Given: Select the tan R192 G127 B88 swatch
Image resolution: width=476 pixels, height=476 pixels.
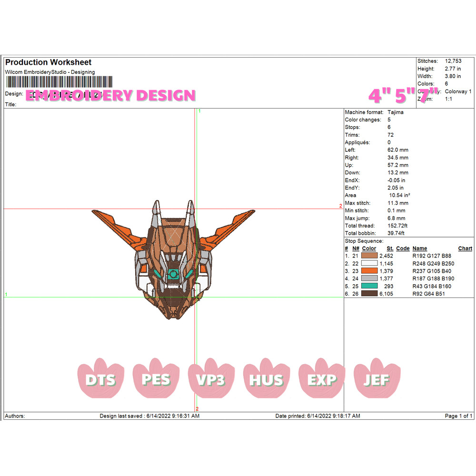Looking at the screenshot, I should pyautogui.click(x=369, y=256).
